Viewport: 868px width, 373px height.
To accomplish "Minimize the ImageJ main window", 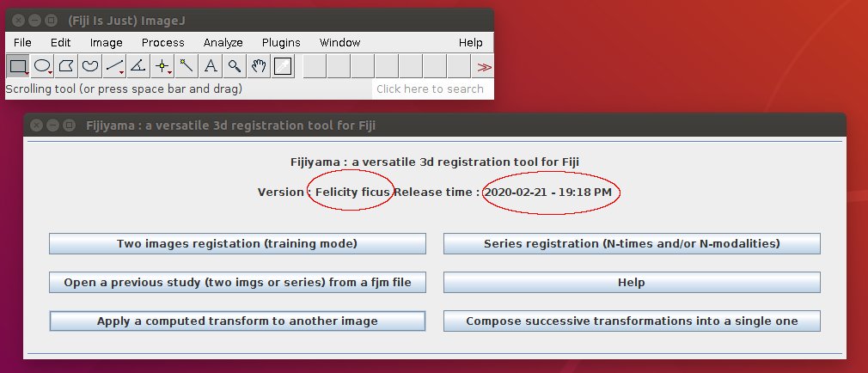I will [34, 21].
